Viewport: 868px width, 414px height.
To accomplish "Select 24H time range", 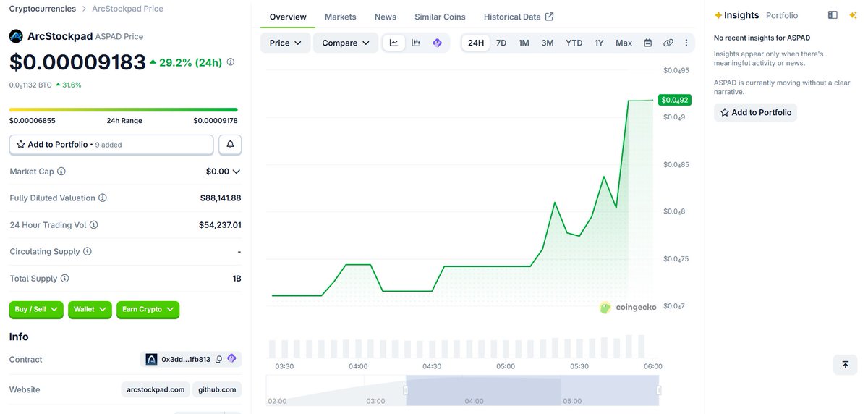I will point(476,43).
